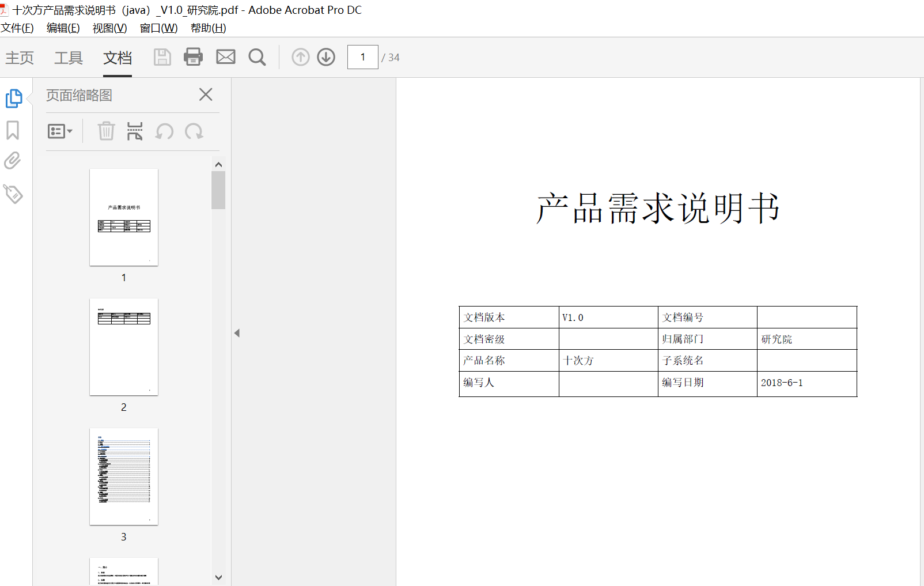Select the partially visible page 4 thumbnail
924x586 pixels.
coord(124,572)
